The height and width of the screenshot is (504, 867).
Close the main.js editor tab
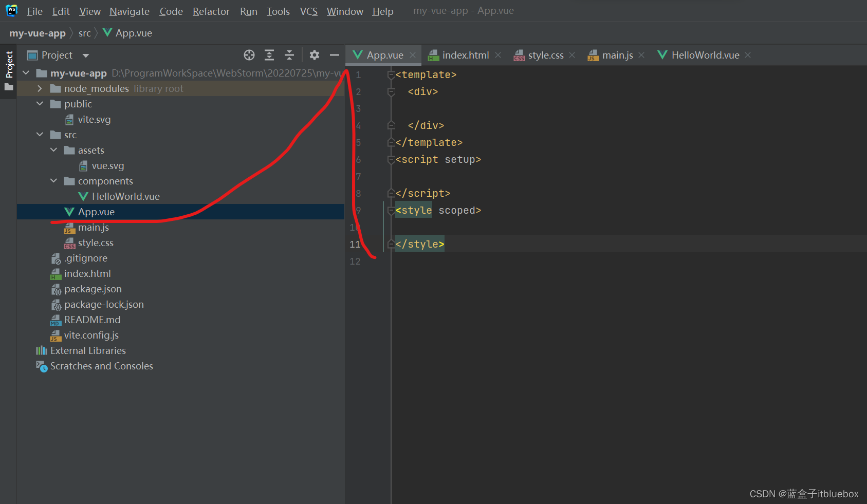641,55
